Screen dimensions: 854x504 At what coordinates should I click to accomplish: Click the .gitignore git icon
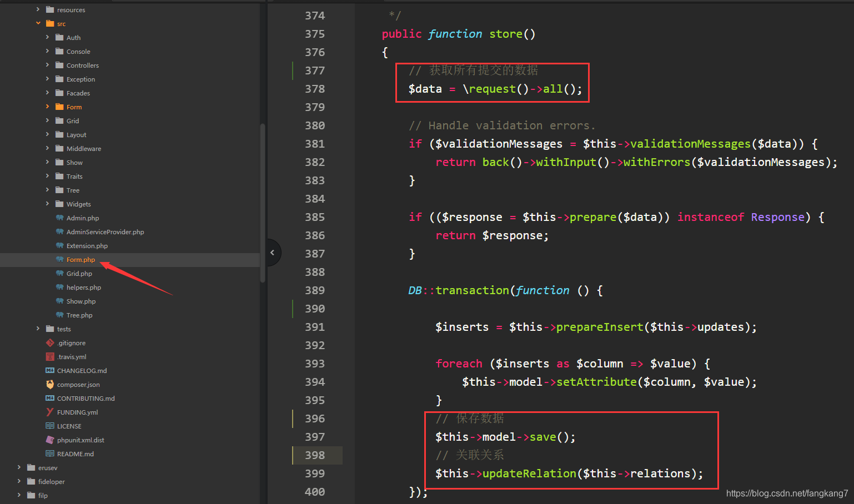point(50,342)
